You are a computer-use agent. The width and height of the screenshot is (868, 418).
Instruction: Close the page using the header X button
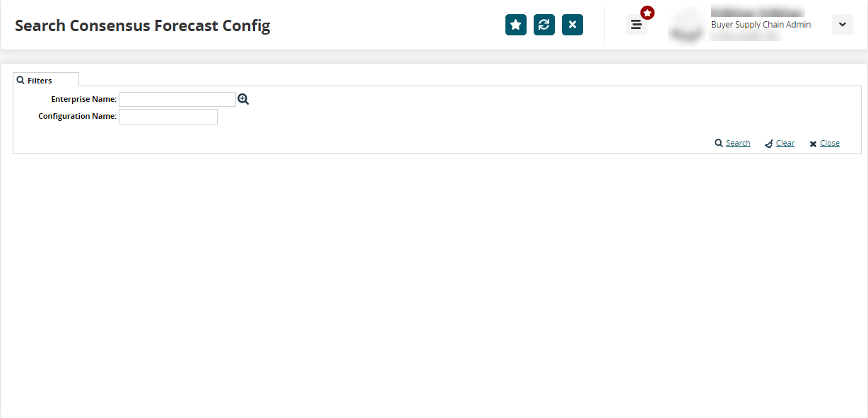[573, 25]
